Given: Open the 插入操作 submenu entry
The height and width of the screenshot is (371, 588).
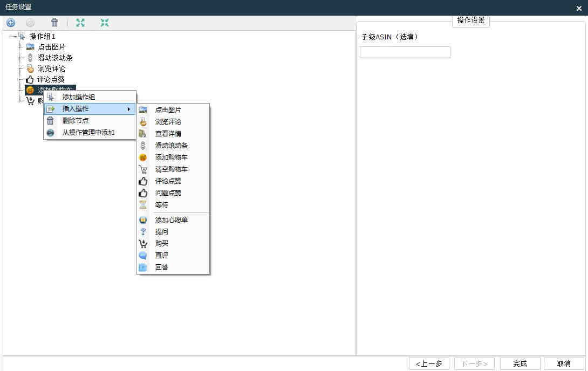Looking at the screenshot, I should click(90, 109).
